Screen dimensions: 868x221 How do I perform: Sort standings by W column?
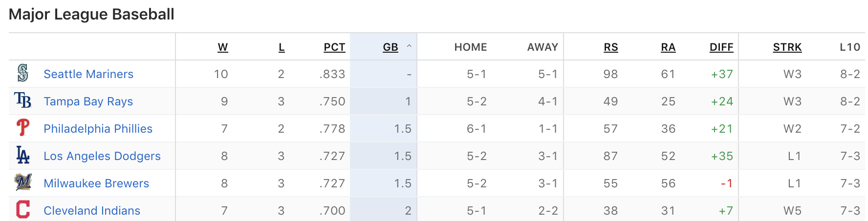point(223,47)
